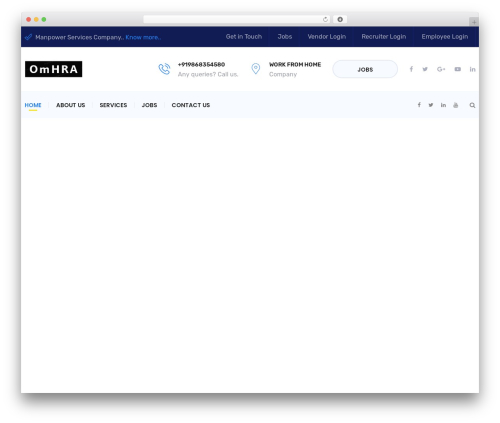Open Get in Touch link
This screenshot has height=423, width=500.
click(x=244, y=37)
